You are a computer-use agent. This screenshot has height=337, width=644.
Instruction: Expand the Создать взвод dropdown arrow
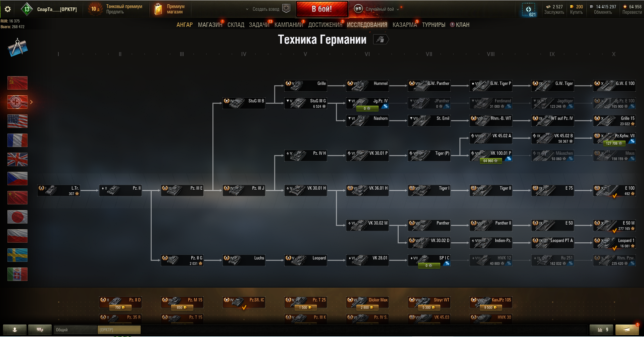[x=247, y=9]
